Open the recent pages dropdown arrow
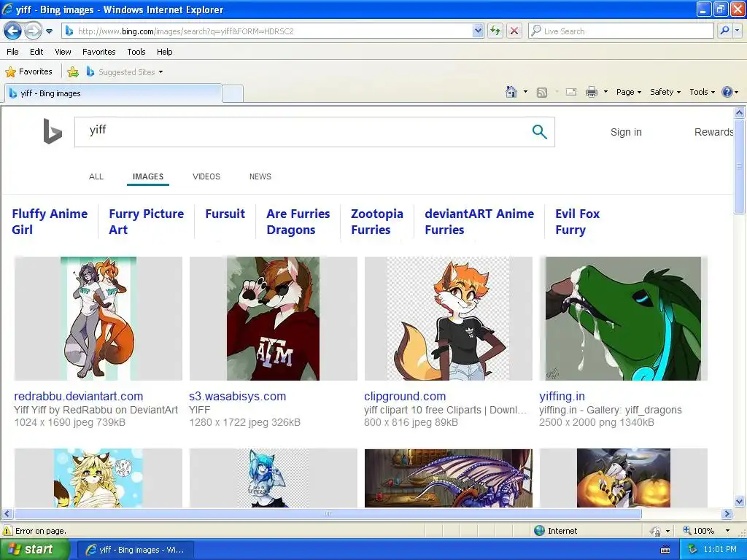 point(49,31)
